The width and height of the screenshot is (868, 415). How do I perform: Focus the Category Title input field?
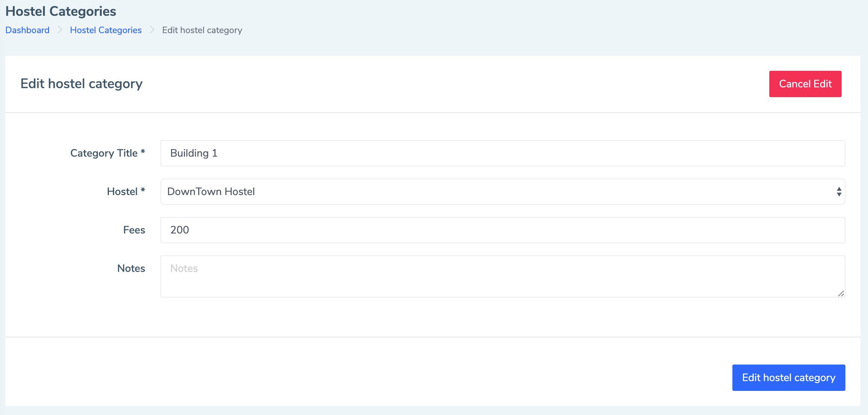pos(503,153)
